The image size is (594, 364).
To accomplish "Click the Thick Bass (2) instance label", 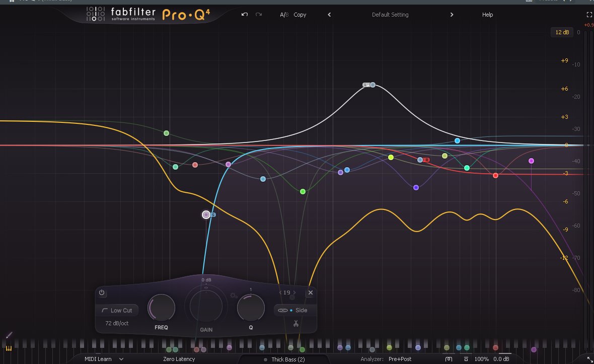I will 288,359.
